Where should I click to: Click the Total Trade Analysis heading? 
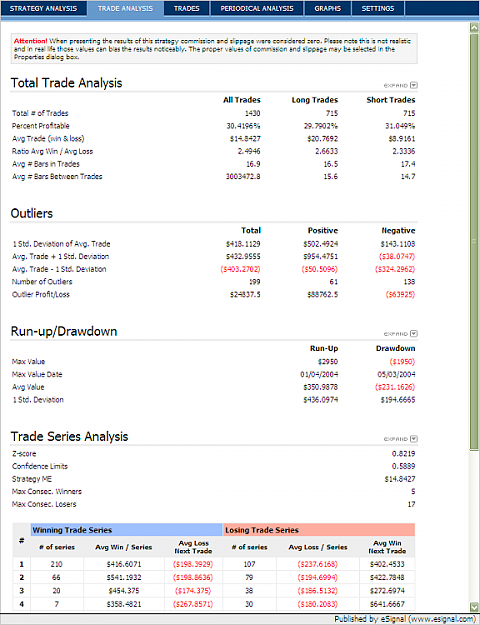(66, 83)
